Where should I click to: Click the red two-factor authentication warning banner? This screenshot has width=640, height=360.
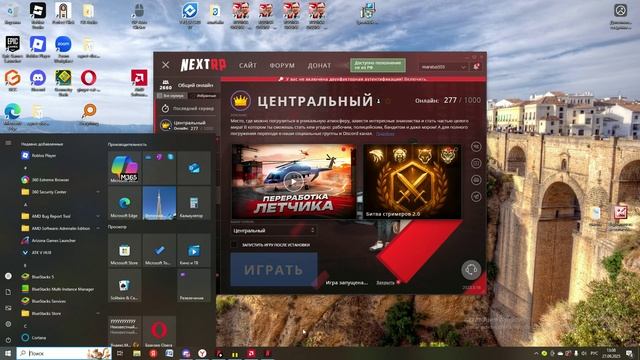click(353, 79)
